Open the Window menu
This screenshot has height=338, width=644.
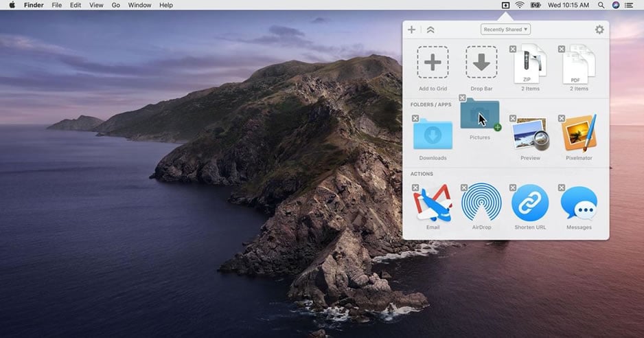(139, 5)
